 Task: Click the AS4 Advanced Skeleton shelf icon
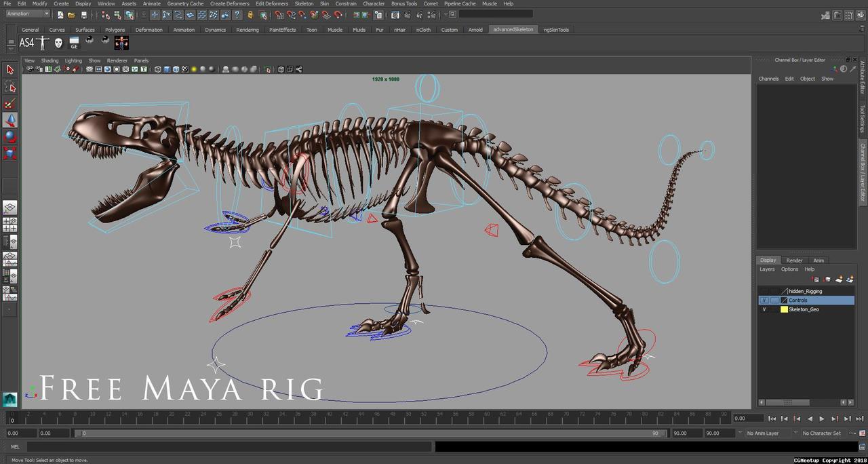26,43
